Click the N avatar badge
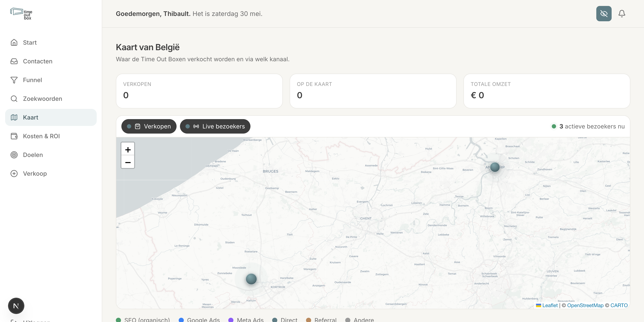The height and width of the screenshot is (322, 644). (16, 306)
